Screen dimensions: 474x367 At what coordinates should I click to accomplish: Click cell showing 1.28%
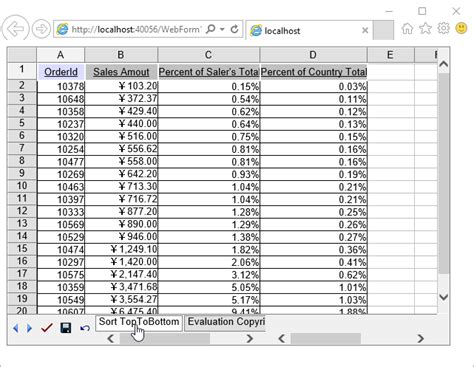coord(209,212)
